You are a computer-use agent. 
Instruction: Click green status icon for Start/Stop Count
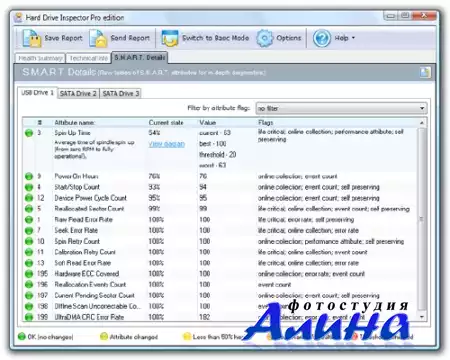coord(29,187)
